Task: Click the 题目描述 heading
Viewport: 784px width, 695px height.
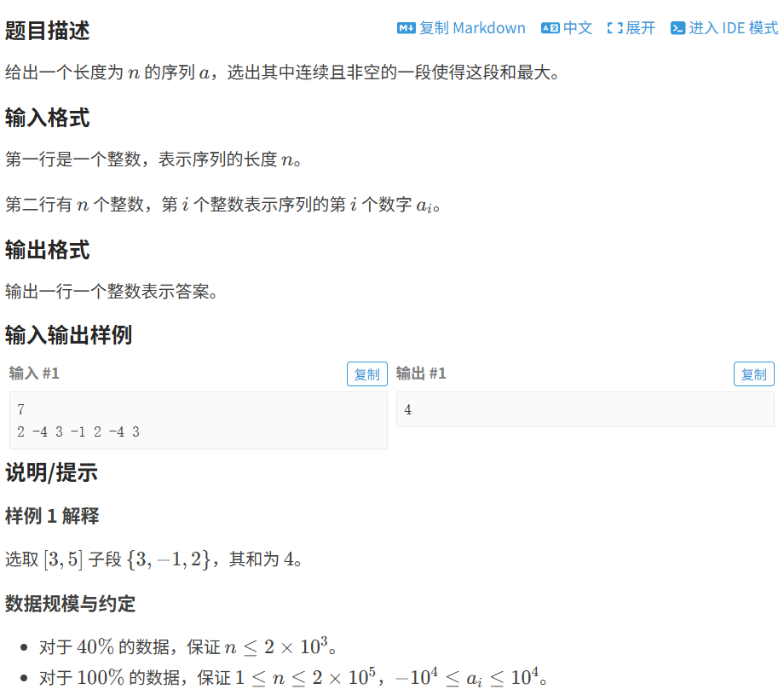Action: (x=48, y=31)
